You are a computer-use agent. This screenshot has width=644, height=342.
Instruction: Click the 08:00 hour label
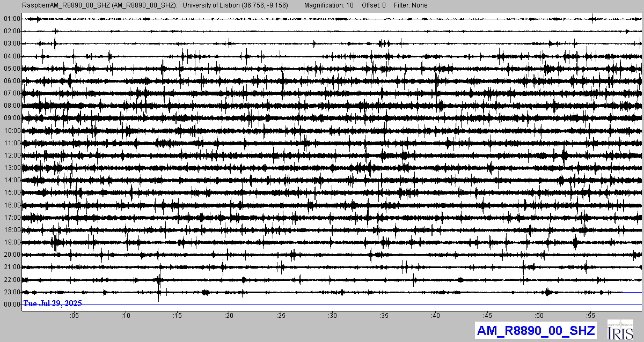11,106
